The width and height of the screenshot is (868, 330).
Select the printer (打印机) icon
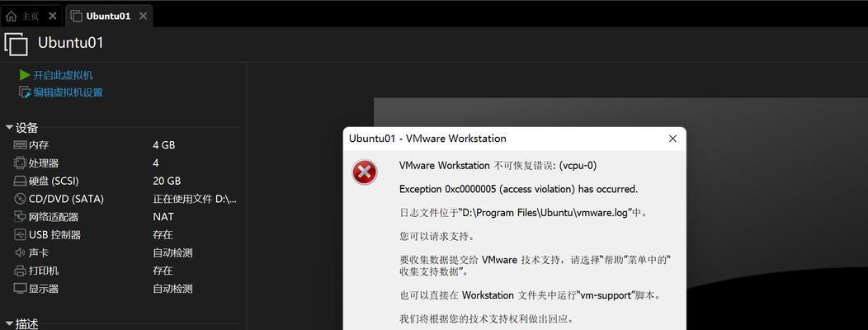tap(20, 271)
